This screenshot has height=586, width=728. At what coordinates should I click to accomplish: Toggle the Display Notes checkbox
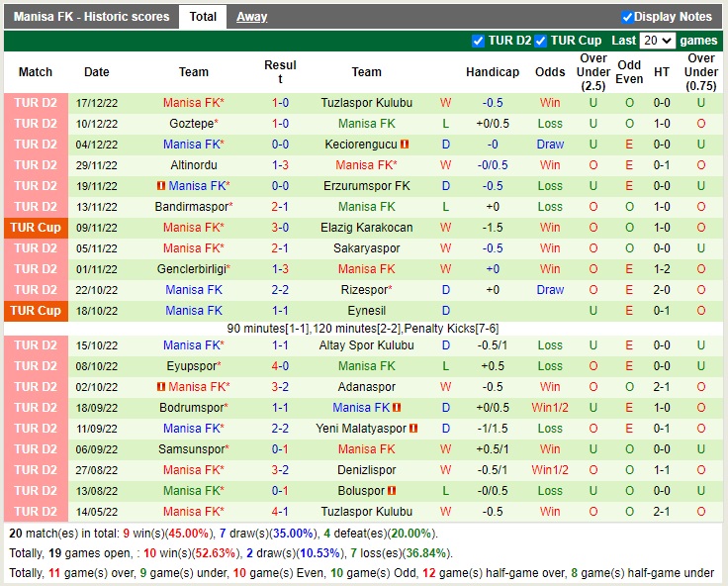[x=627, y=17]
